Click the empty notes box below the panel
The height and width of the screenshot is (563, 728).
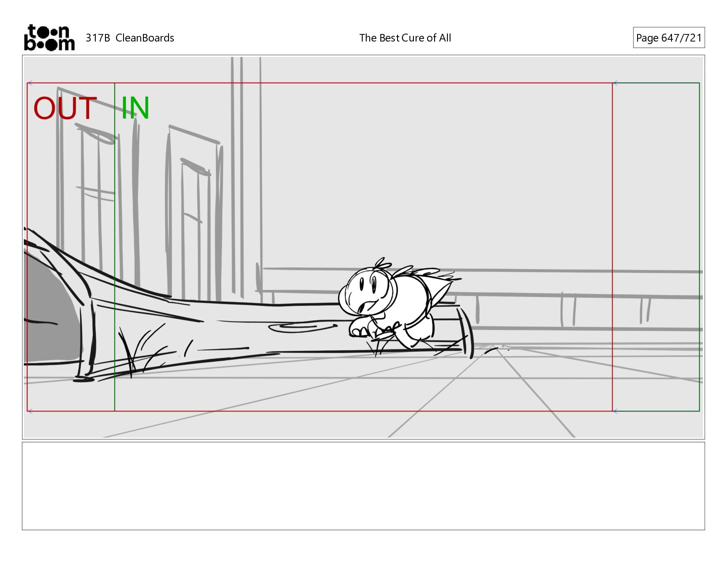pyautogui.click(x=363, y=486)
